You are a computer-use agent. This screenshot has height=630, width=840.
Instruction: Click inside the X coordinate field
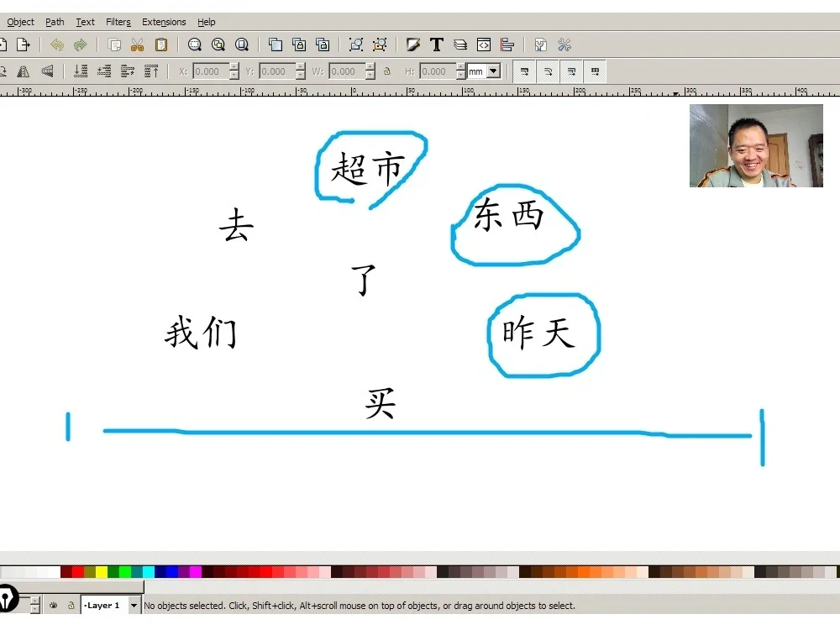[x=211, y=71]
